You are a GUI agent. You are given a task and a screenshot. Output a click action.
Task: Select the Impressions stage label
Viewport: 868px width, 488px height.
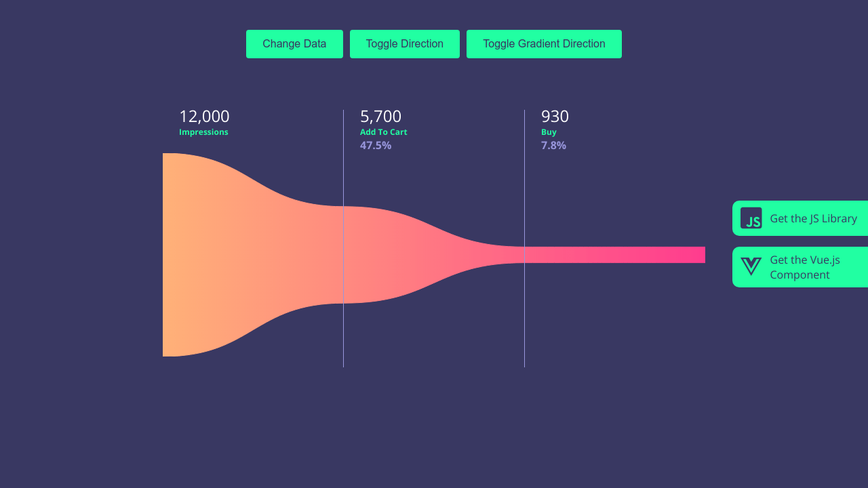point(203,132)
